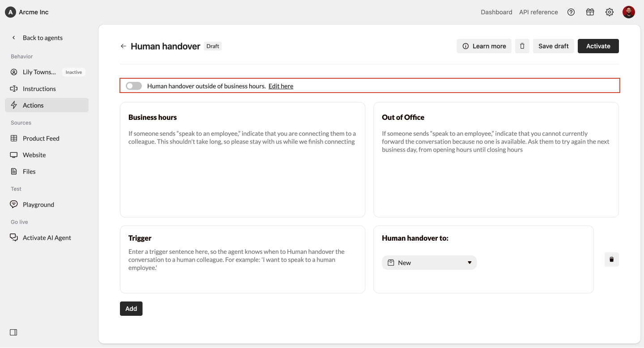Open API reference link
Viewport: 644px width, 348px height.
coord(538,12)
